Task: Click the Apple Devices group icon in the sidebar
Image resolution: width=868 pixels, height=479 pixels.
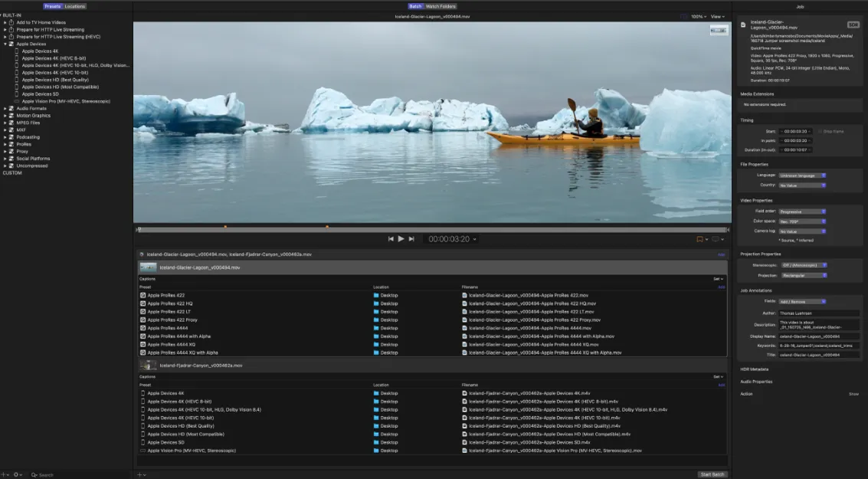Action: tap(11, 44)
